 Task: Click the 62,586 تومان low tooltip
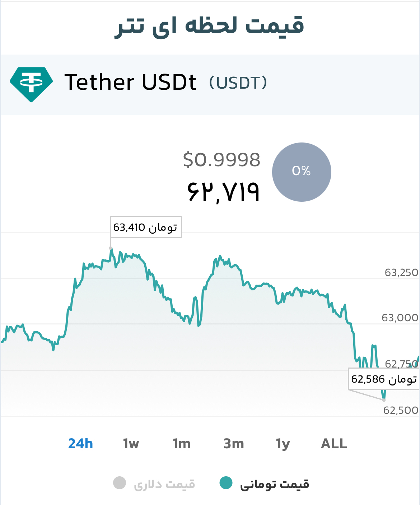pyautogui.click(x=383, y=379)
